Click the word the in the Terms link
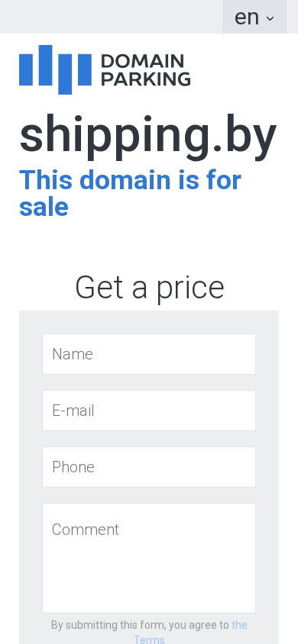298x644 pixels. tap(240, 625)
